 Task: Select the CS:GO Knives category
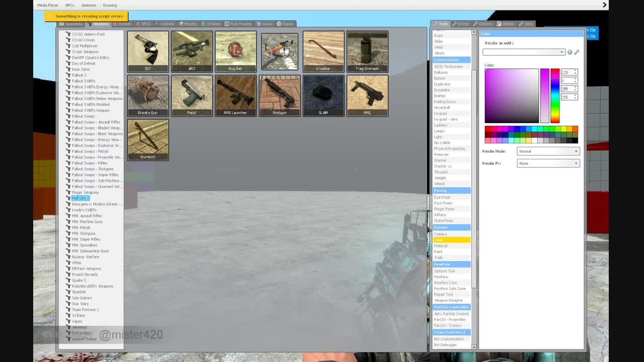(83, 40)
